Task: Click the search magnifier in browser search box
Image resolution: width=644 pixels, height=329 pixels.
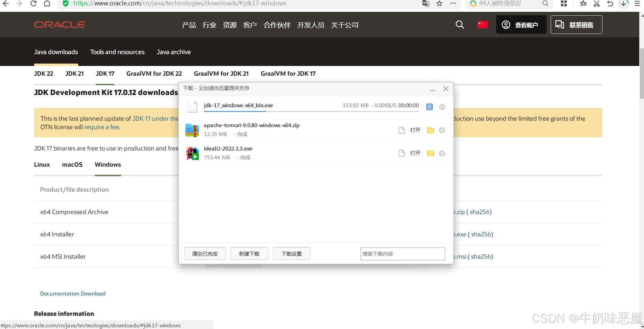Action: point(545,3)
